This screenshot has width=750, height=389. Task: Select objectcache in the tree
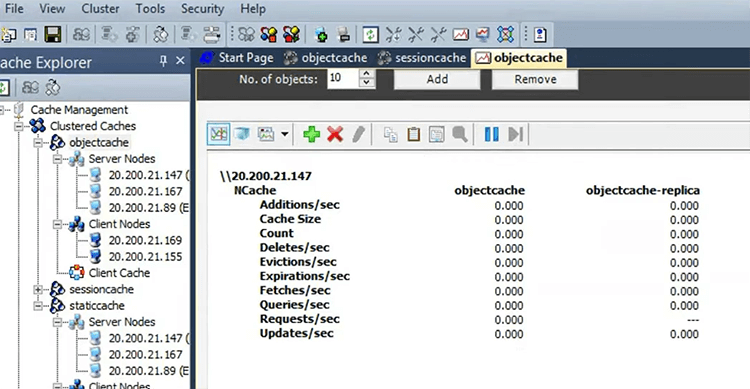click(x=99, y=143)
